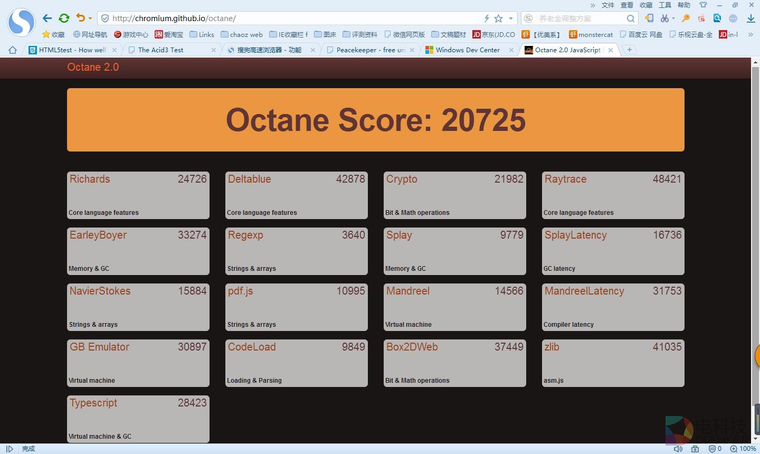Reload the page with the green refresh icon
Viewport: 760px width, 454px height.
[x=64, y=18]
